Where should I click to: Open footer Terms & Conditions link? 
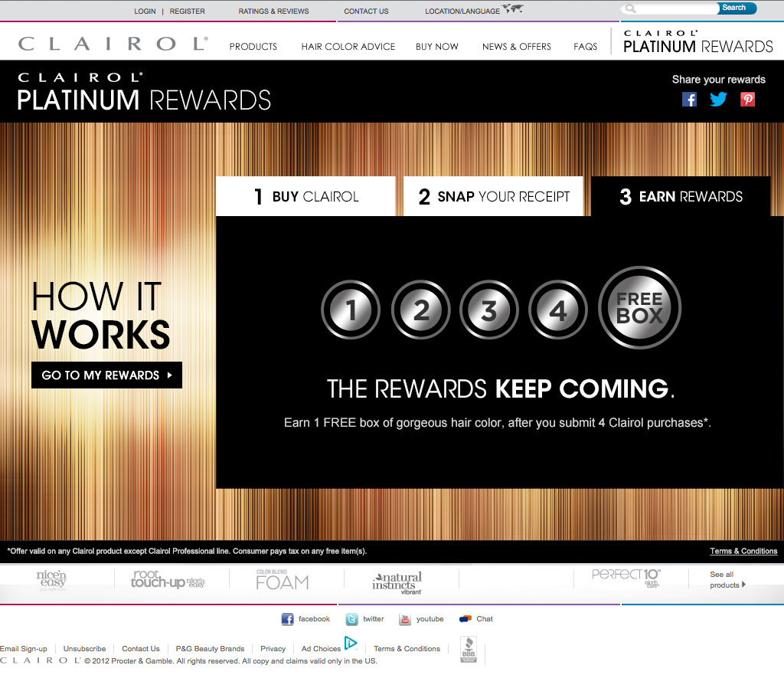[407, 648]
